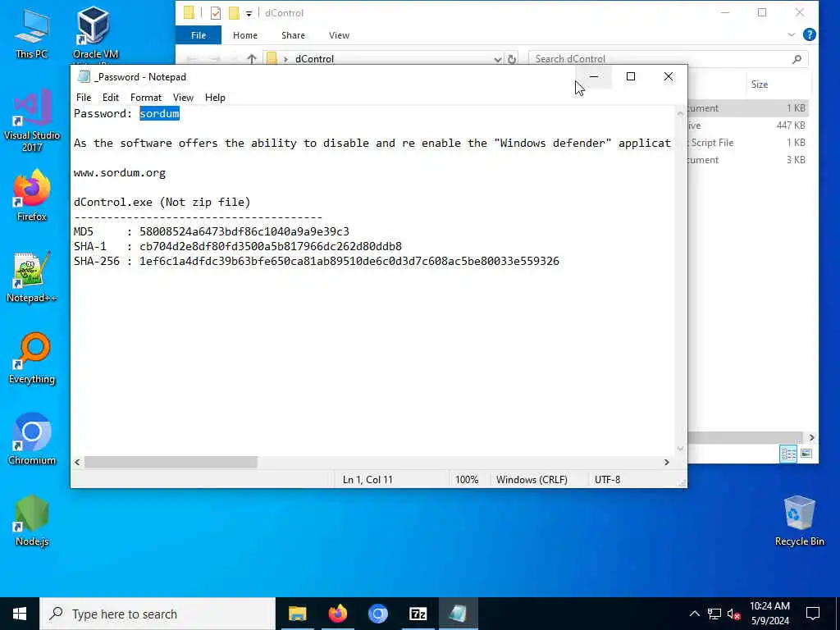Image resolution: width=840 pixels, height=630 pixels.
Task: Click the Notepad title bar icon
Action: coord(84,76)
